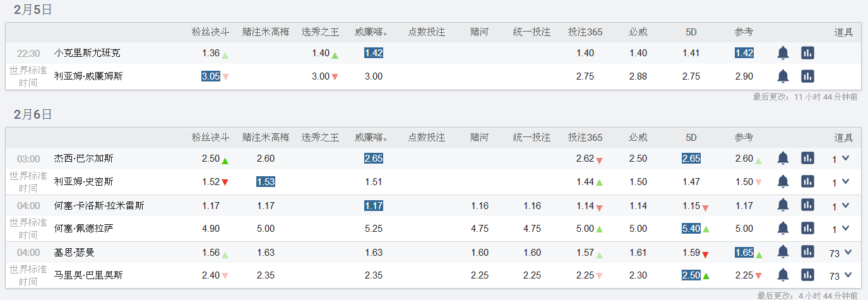Click the 粉丝决斗 column header in the 2月6日 table
Screen dimensions: 868x300
[210, 137]
